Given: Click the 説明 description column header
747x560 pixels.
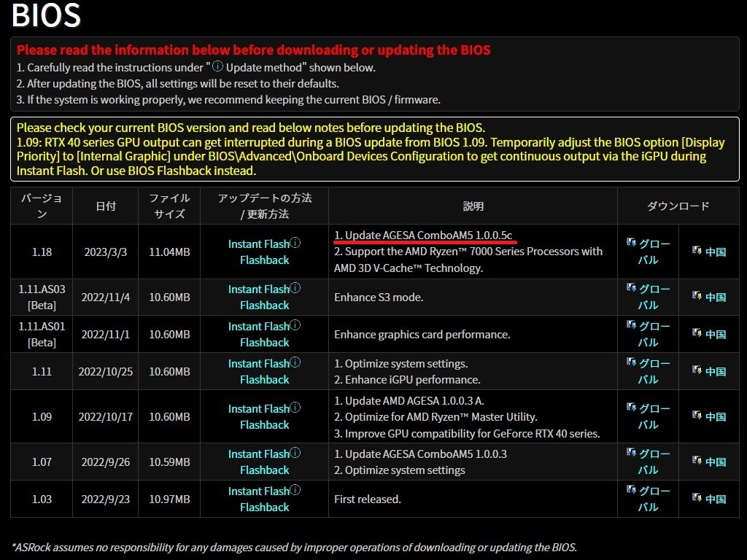Looking at the screenshot, I should (473, 206).
